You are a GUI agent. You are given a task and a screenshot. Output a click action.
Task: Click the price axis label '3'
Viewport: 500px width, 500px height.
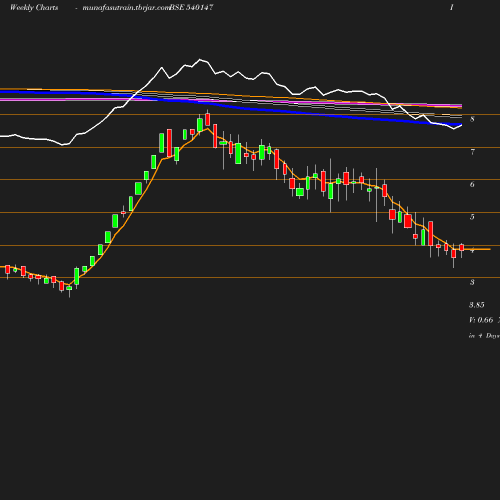coord(472,282)
